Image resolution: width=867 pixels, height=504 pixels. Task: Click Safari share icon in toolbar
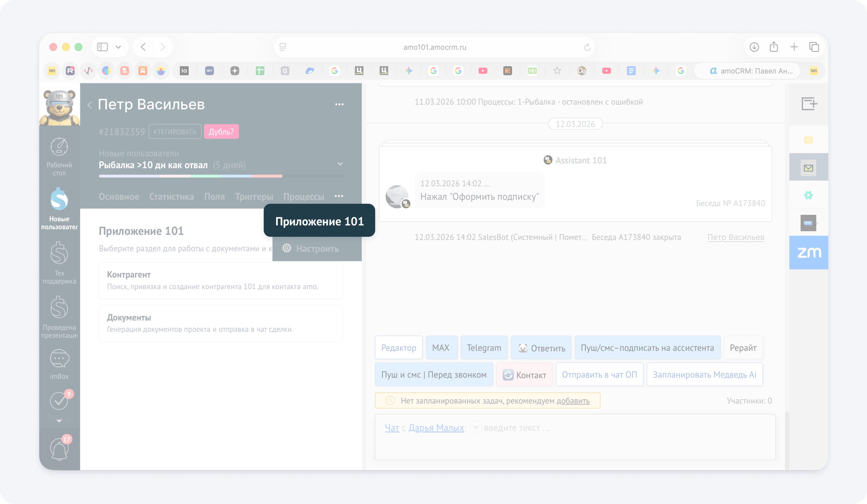pyautogui.click(x=774, y=47)
